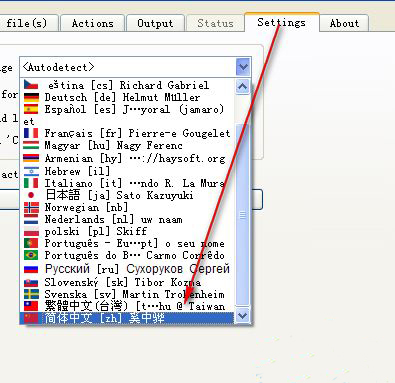Click the China flag icon
The image size is (395, 383).
coord(31,318)
